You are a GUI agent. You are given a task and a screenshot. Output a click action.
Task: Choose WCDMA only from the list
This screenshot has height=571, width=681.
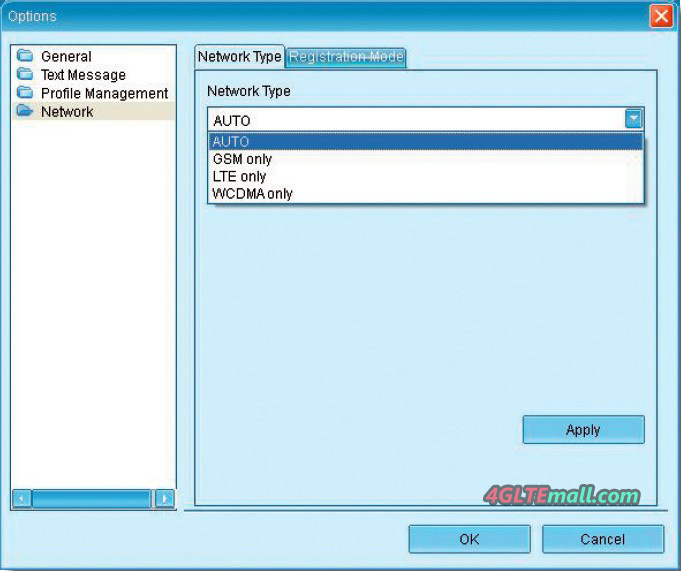(x=253, y=194)
